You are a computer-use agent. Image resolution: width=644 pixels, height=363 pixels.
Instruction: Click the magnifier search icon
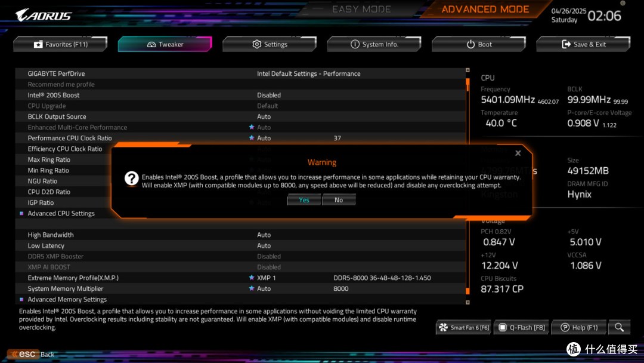620,328
